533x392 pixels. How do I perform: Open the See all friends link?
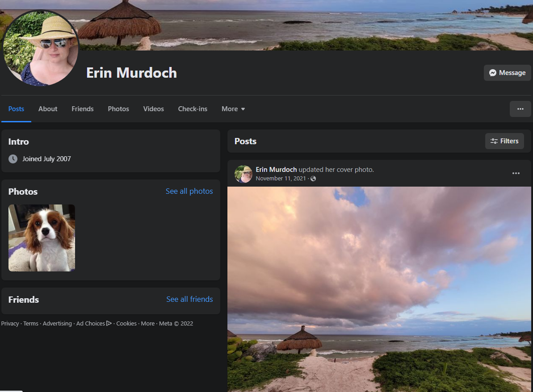click(189, 299)
